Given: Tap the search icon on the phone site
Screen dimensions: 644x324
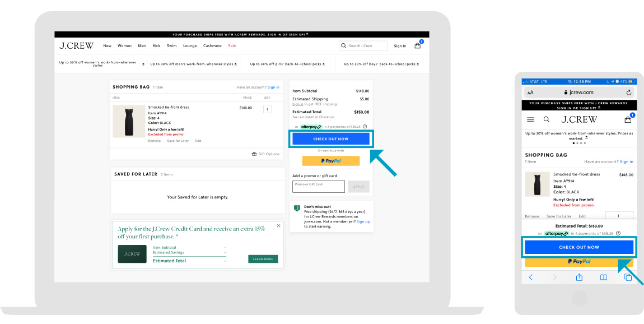Looking at the screenshot, I should 546,119.
